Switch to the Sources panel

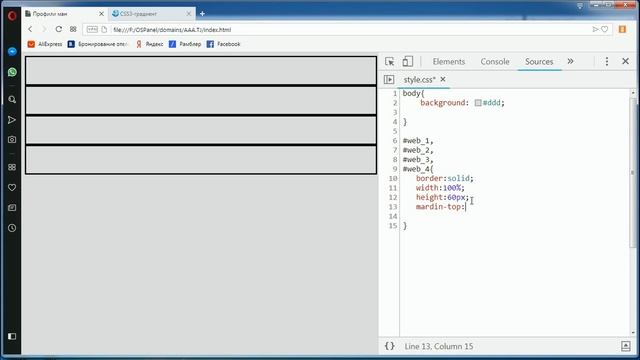tap(539, 62)
